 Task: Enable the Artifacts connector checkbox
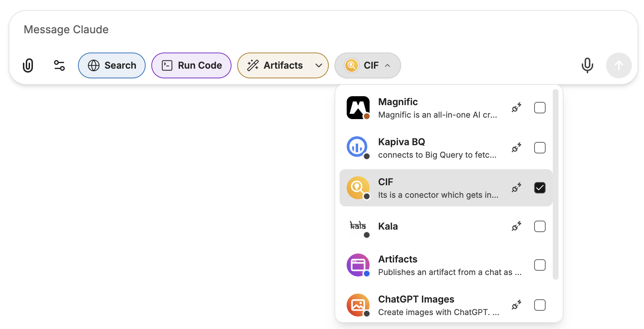point(540,265)
